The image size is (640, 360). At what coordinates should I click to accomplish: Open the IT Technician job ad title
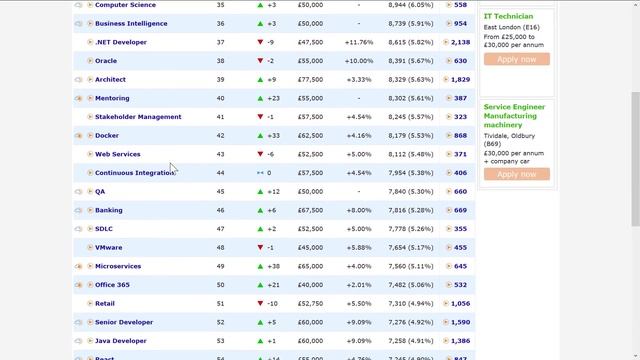click(508, 16)
